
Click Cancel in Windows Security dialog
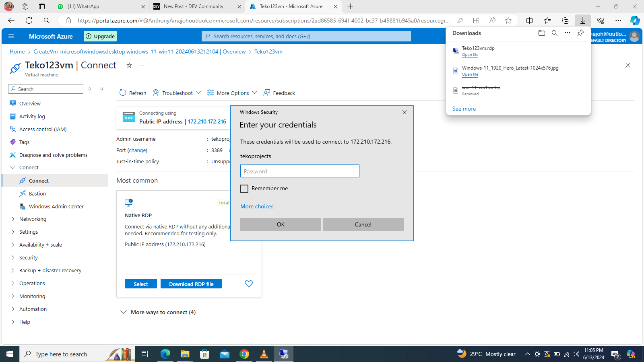[x=363, y=224]
